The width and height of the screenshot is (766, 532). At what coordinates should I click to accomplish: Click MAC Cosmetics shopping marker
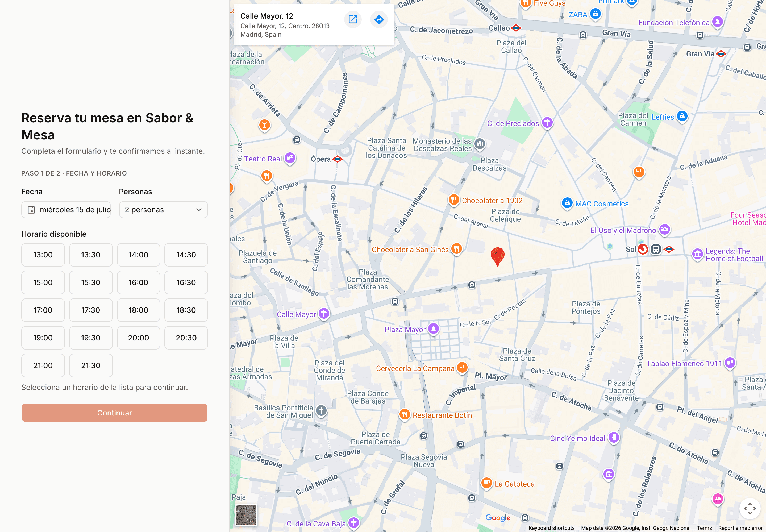coord(567,203)
